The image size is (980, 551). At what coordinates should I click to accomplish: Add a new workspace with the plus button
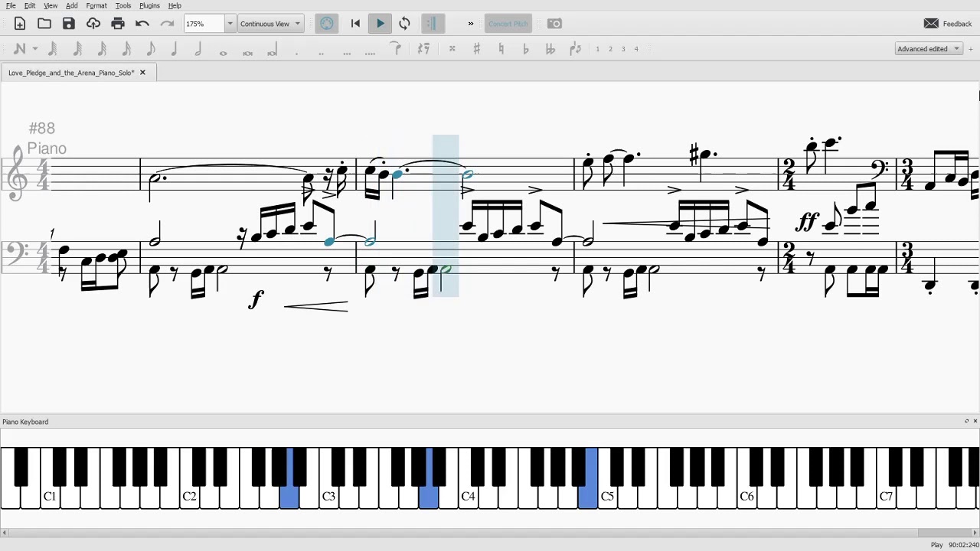[971, 49]
